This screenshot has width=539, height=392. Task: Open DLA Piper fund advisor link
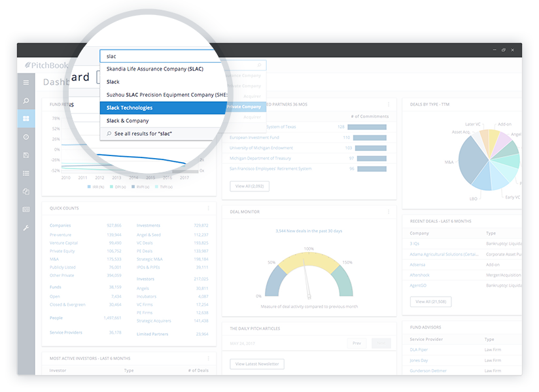point(419,350)
